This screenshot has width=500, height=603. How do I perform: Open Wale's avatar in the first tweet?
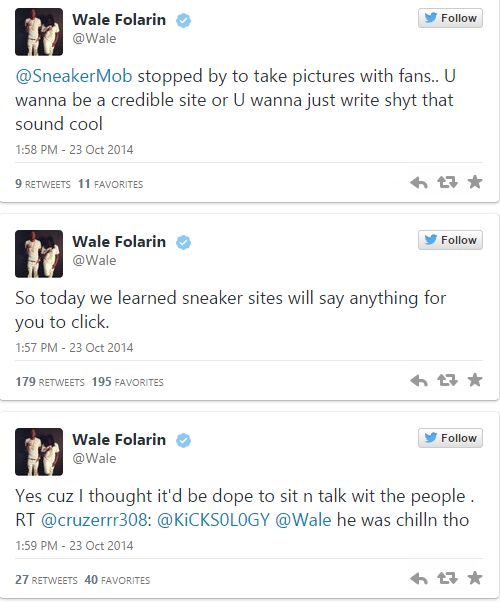point(39,32)
